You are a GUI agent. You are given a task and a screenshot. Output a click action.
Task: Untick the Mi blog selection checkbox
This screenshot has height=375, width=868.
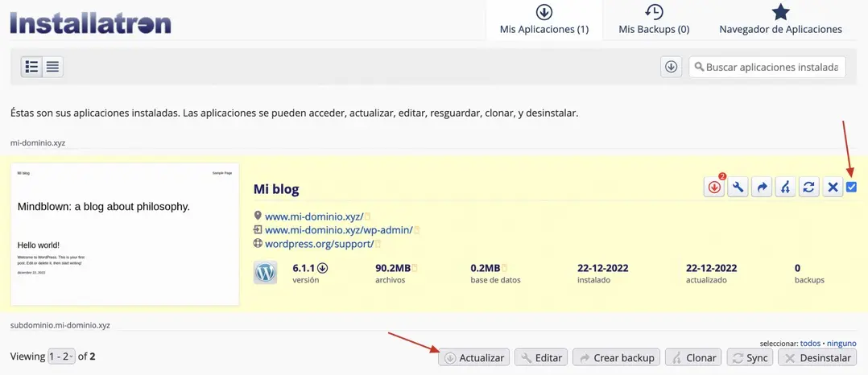coord(851,187)
